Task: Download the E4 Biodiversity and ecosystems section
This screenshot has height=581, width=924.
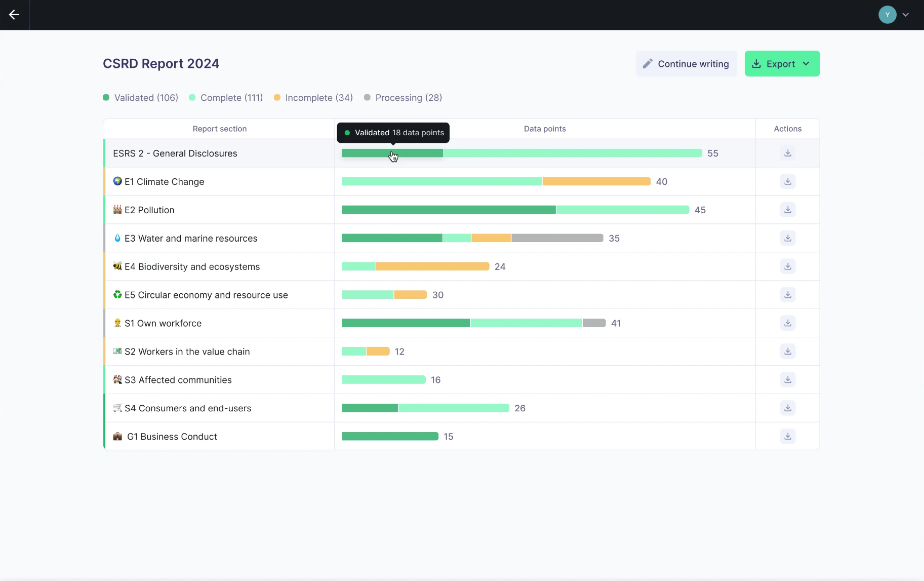Action: pyautogui.click(x=787, y=266)
